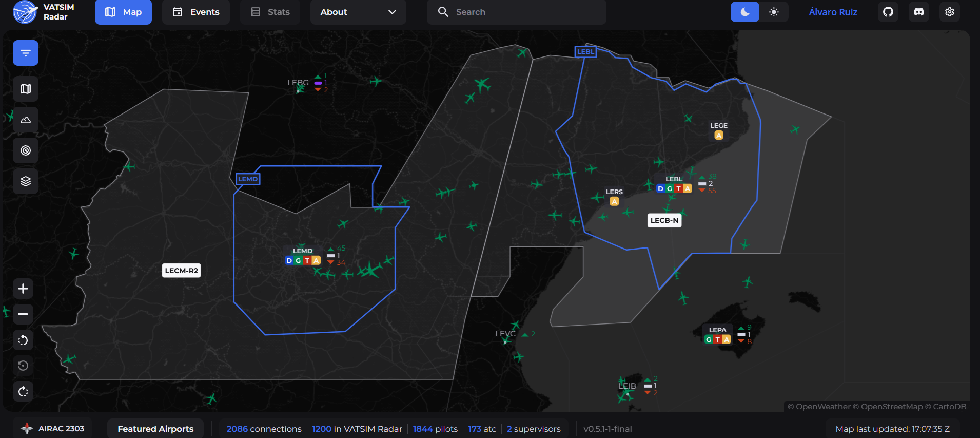
Task: Click the search magnifier icon
Action: 443,12
